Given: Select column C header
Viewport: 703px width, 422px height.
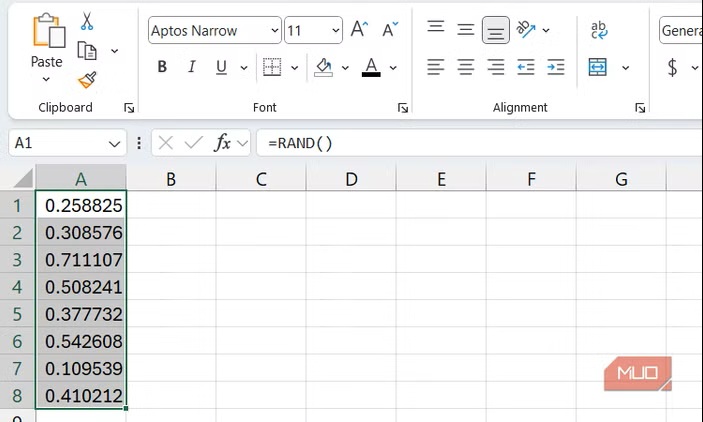Looking at the screenshot, I should click(x=261, y=179).
